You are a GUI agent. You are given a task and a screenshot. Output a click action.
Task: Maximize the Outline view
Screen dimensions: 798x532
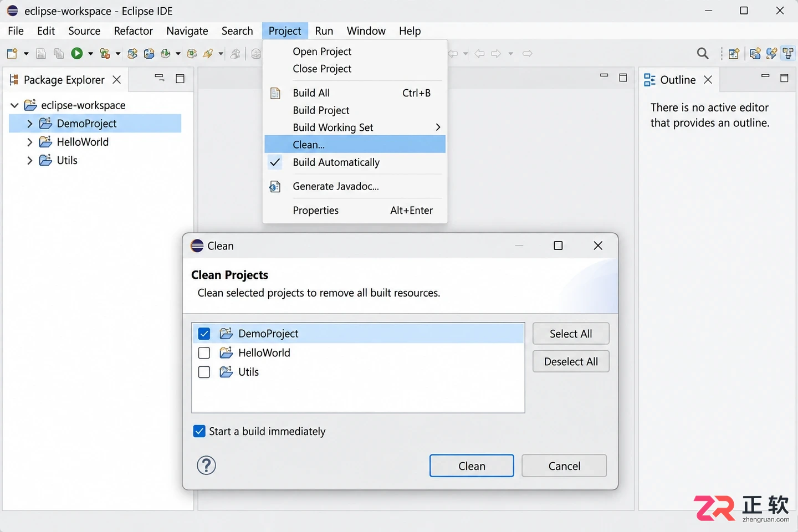click(x=784, y=78)
